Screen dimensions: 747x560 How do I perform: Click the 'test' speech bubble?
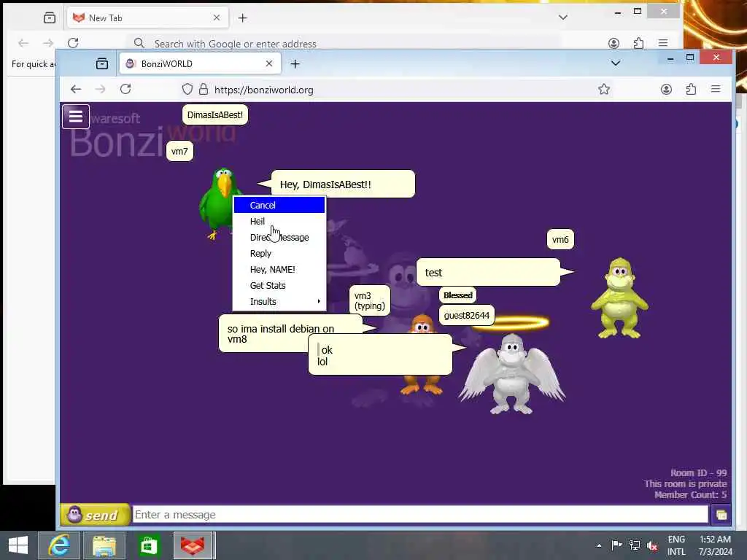pos(488,273)
